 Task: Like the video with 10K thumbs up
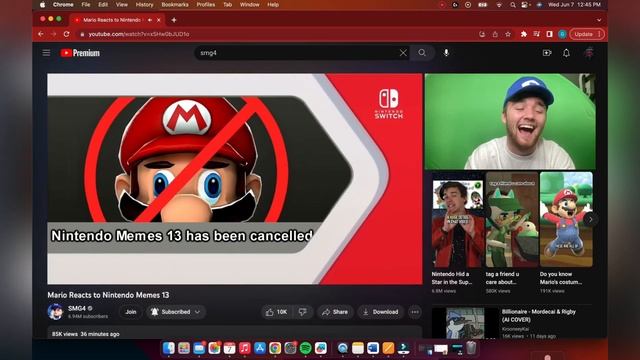coord(276,312)
